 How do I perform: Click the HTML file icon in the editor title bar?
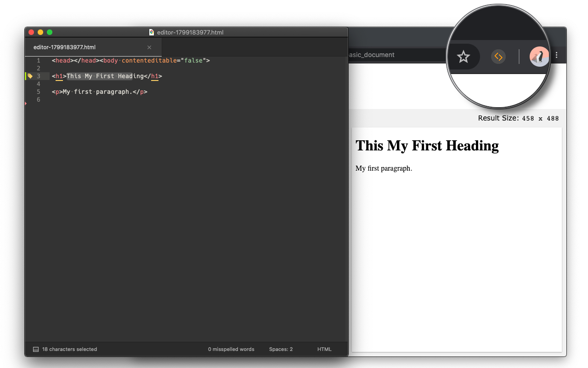(x=152, y=32)
